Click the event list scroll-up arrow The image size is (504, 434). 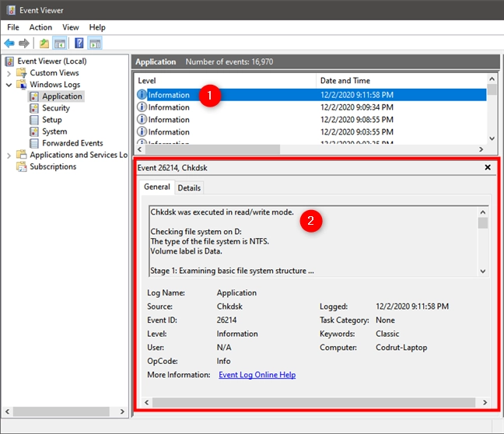492,79
